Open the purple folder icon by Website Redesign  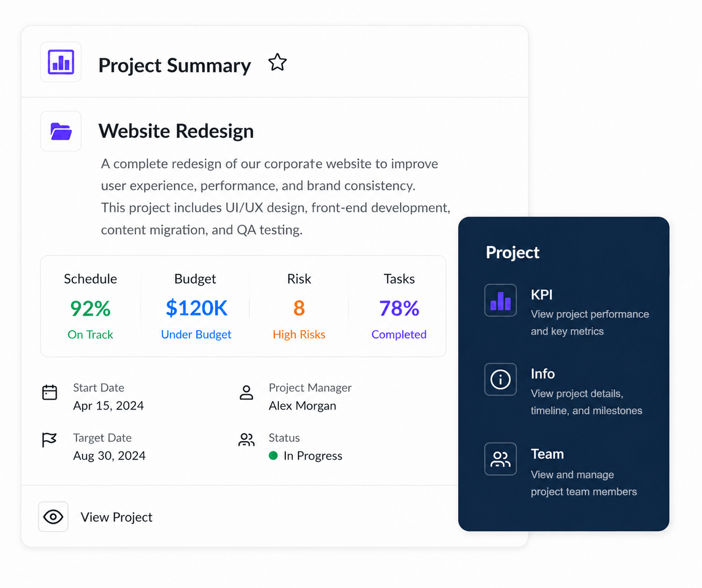point(61,131)
